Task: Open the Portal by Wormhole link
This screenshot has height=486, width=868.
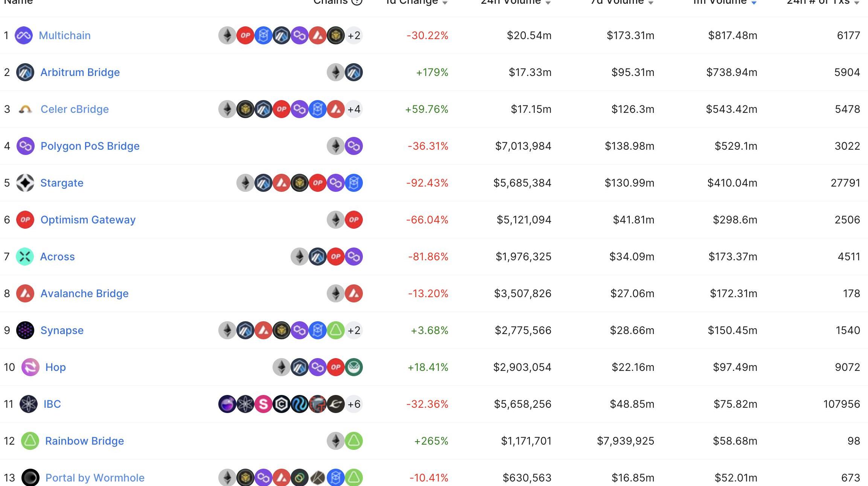Action: point(95,478)
